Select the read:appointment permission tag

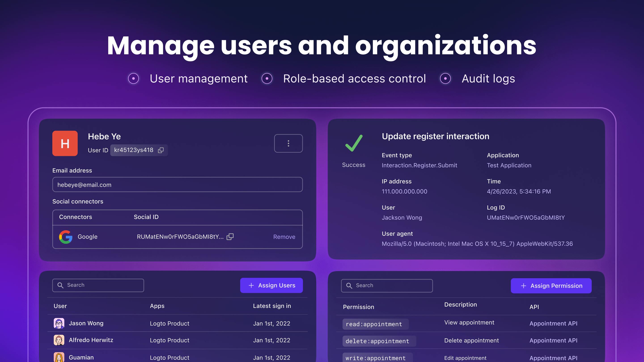click(375, 324)
